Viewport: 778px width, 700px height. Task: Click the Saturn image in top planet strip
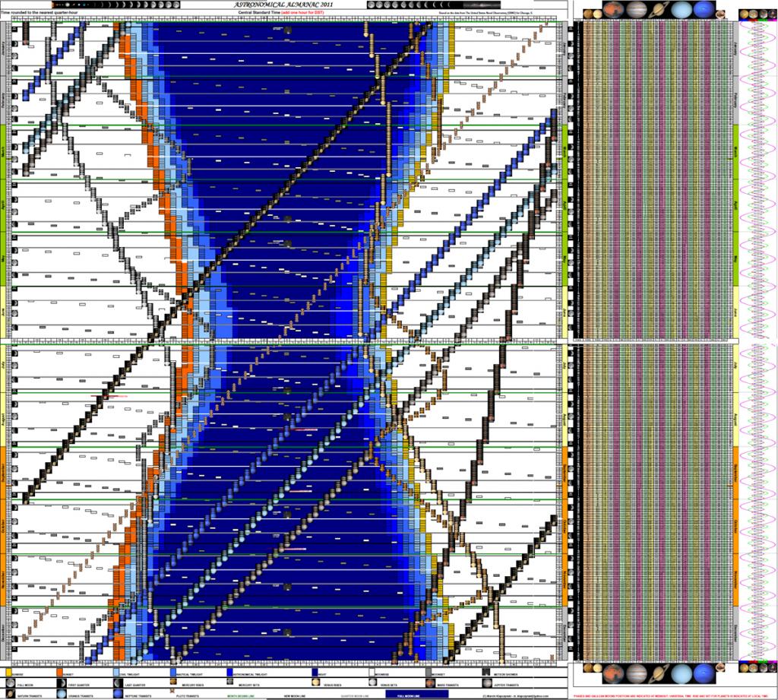coord(659,11)
